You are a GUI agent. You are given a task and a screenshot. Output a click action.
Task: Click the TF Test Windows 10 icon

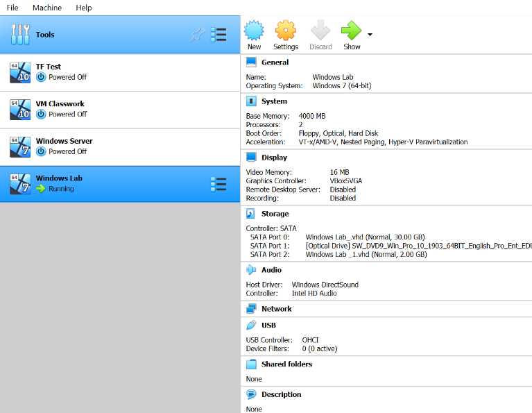[20, 72]
